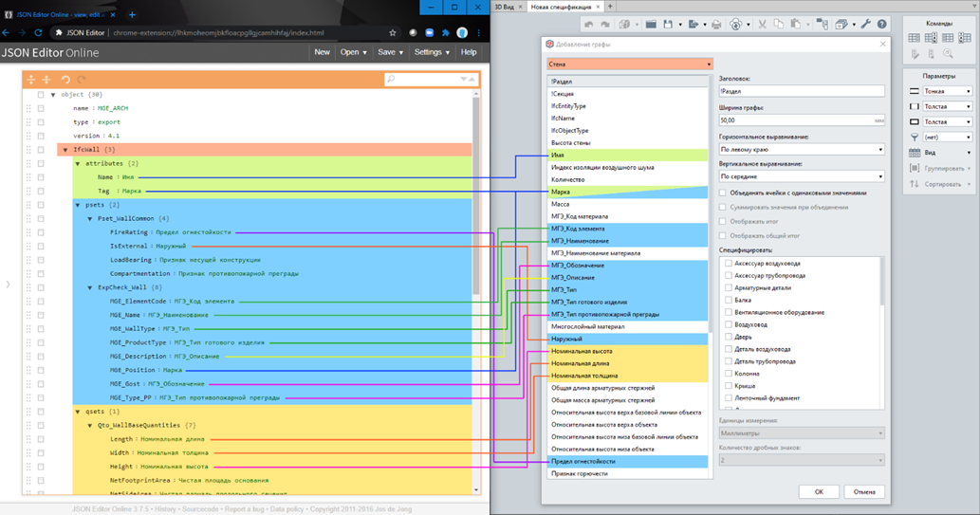Click the scissors cut icon in the toolbar
980x515 pixels.
pos(761,25)
